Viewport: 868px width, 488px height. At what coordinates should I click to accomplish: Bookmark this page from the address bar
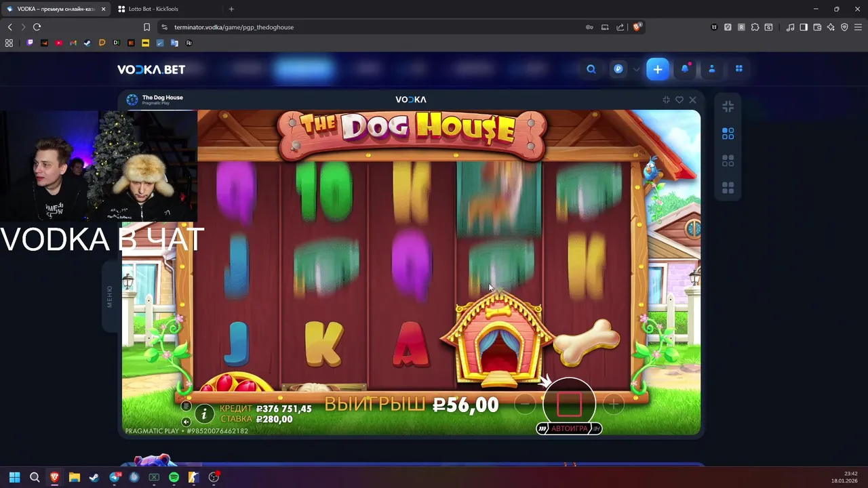(146, 27)
